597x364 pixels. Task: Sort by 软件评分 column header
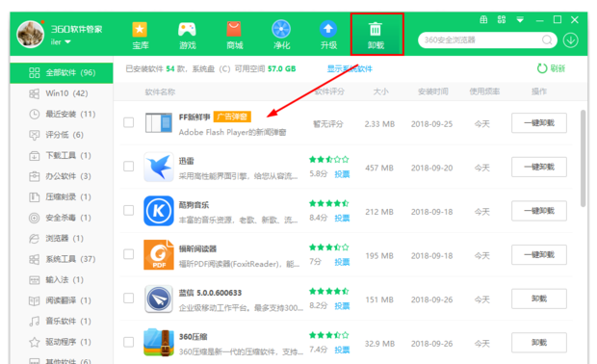pyautogui.click(x=329, y=91)
